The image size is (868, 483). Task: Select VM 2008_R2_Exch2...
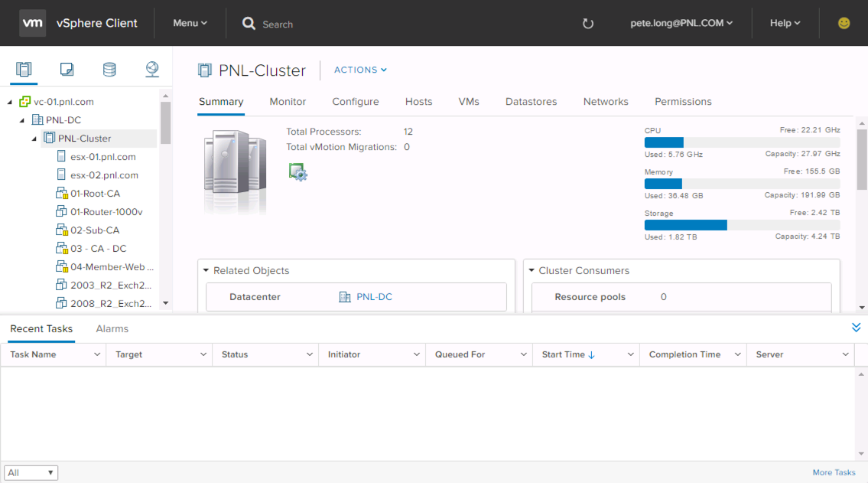point(111,303)
